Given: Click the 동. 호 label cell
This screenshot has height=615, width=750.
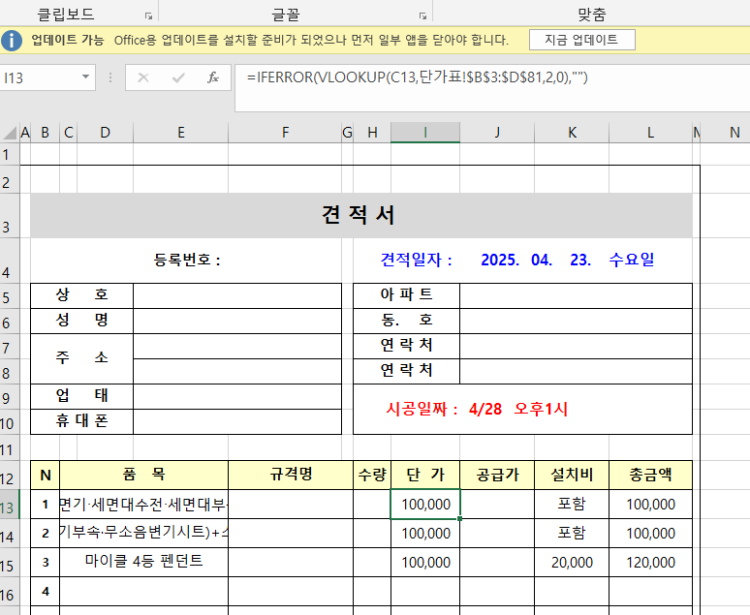Looking at the screenshot, I should click(407, 321).
